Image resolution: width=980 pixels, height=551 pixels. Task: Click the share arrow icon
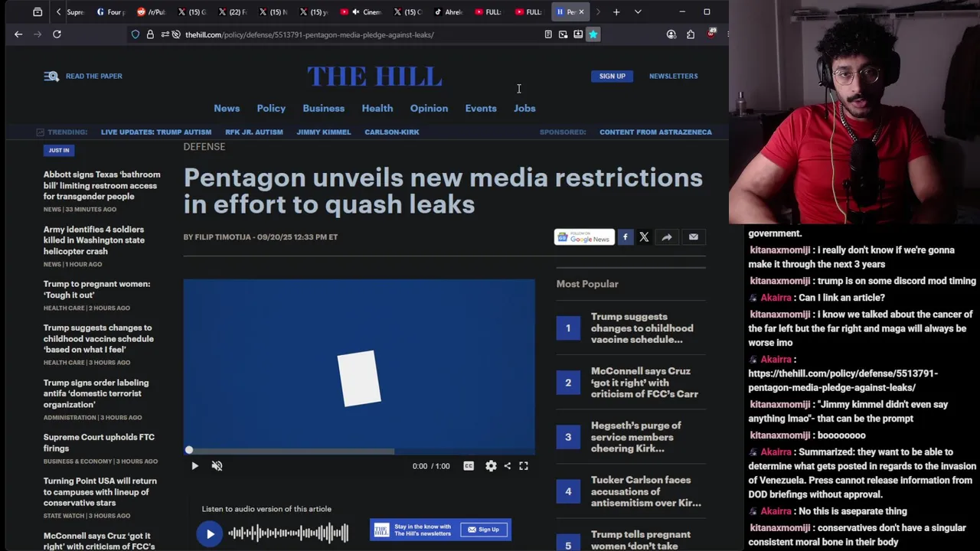tap(667, 237)
